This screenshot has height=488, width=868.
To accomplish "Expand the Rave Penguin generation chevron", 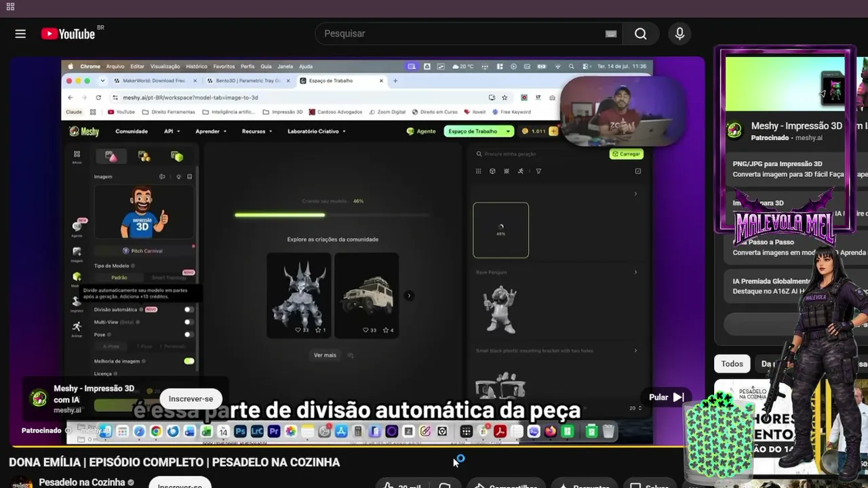I will tap(635, 272).
